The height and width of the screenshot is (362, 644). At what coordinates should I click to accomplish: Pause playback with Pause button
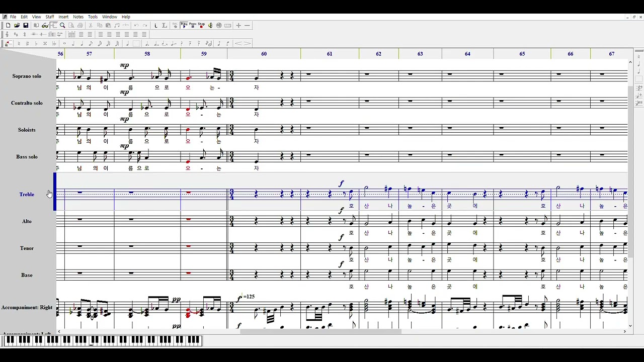click(193, 25)
